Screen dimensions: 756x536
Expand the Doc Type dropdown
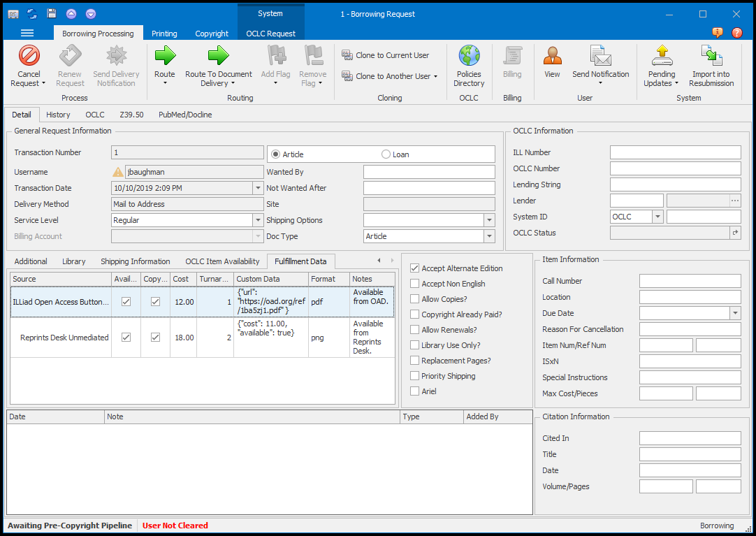(x=489, y=236)
